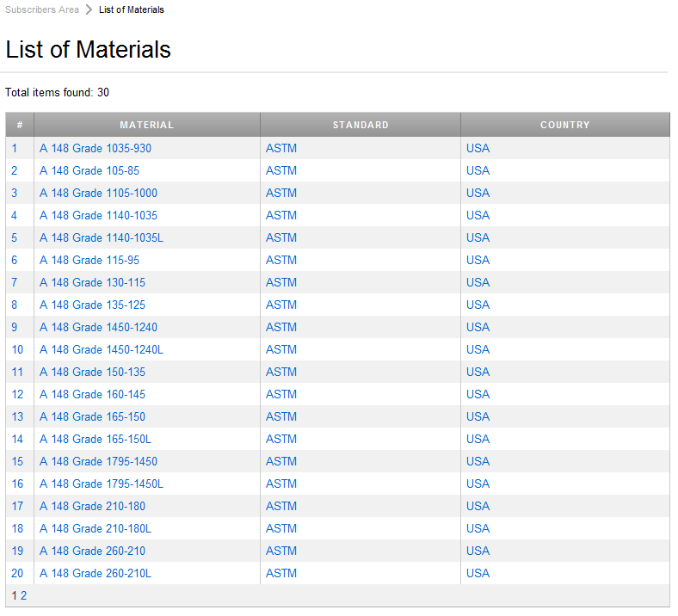678x616 pixels.
Task: Open material A 148 Grade 1105-1000
Action: pyautogui.click(x=99, y=194)
